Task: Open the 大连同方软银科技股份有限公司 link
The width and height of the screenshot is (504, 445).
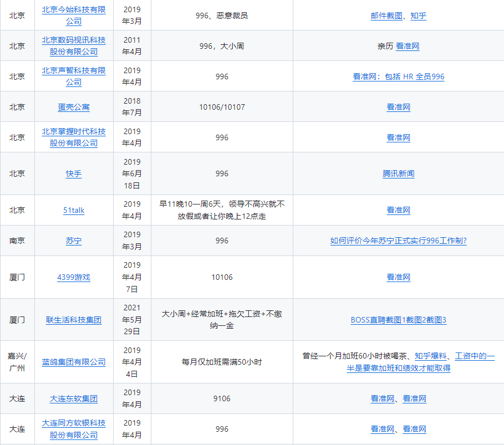Action: pyautogui.click(x=74, y=429)
